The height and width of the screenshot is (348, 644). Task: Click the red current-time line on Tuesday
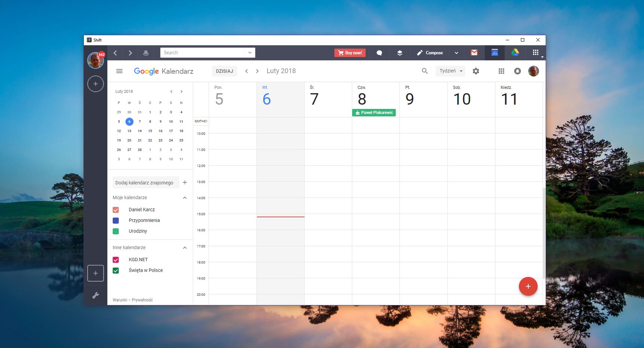coord(280,217)
